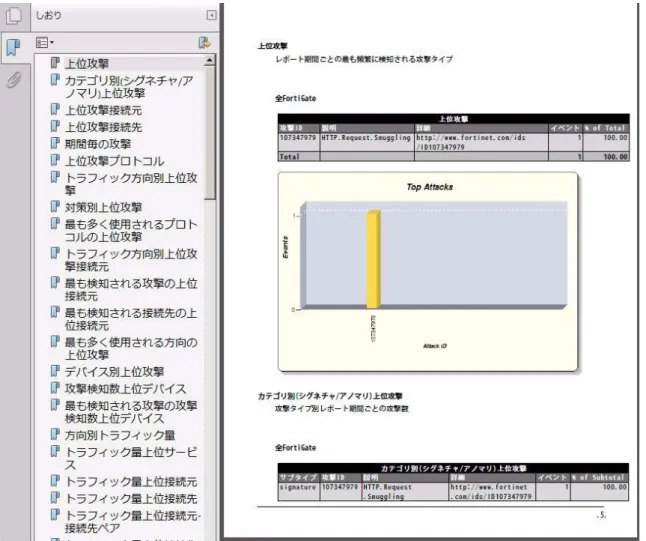Image resolution: width=646 pixels, height=541 pixels.
Task: Select the 上位攻撃プロトコル bookmark
Action: pos(115,161)
